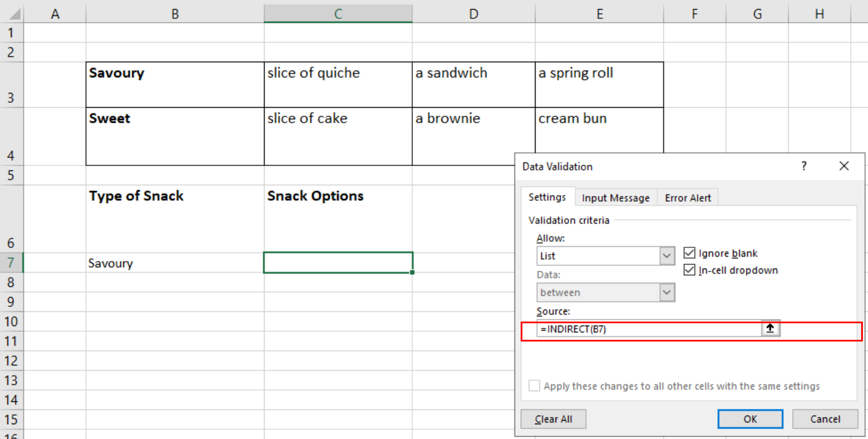Select the column H header
The image size is (868, 439).
tap(820, 14)
